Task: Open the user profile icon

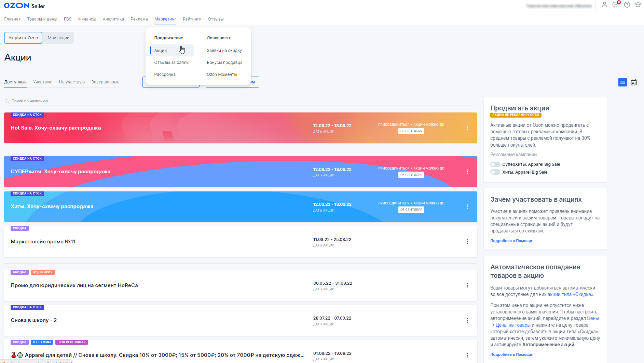Action: click(x=604, y=5)
